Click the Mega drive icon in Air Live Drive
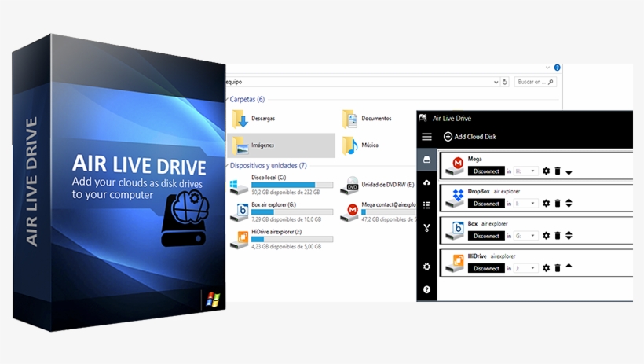This screenshot has height=364, width=644. point(456,166)
